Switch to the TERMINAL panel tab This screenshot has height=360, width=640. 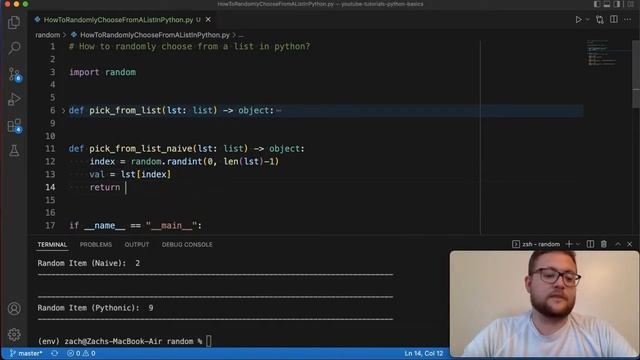52,244
